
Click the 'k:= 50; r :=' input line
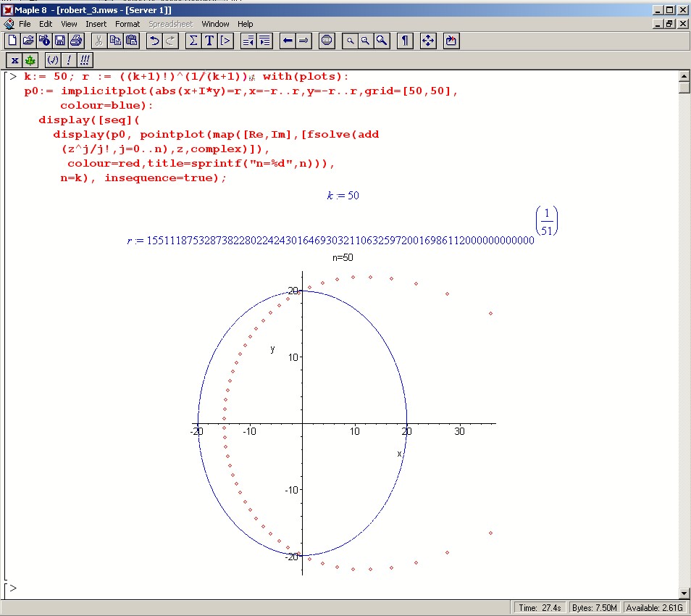click(x=186, y=77)
